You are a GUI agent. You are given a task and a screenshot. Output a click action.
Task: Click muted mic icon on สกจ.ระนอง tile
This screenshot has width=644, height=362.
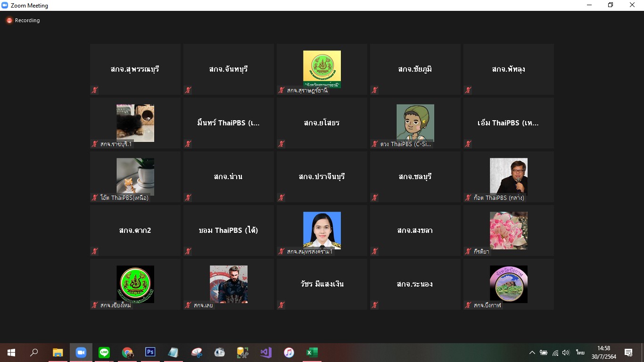(375, 305)
